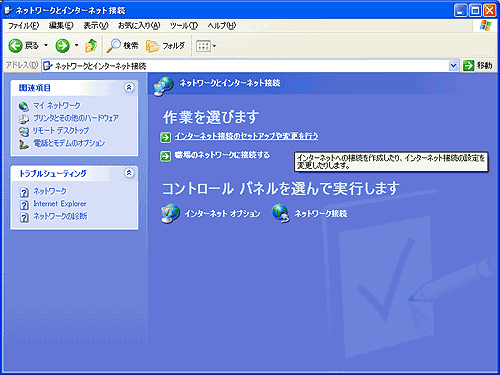Image resolution: width=500 pixels, height=375 pixels.
Task: Maximize the window
Action: pos(475,11)
